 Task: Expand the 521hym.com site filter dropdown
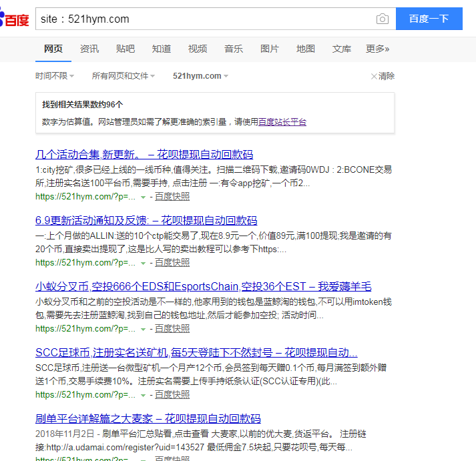point(200,76)
